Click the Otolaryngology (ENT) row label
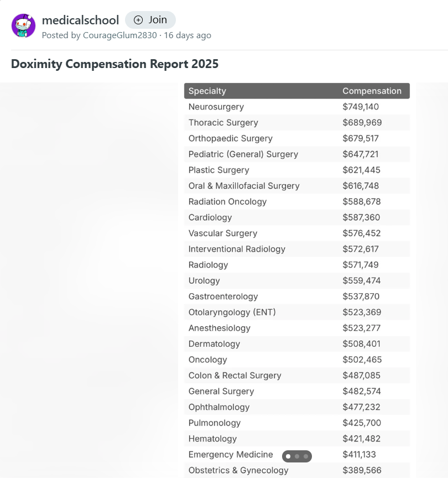 pyautogui.click(x=232, y=313)
